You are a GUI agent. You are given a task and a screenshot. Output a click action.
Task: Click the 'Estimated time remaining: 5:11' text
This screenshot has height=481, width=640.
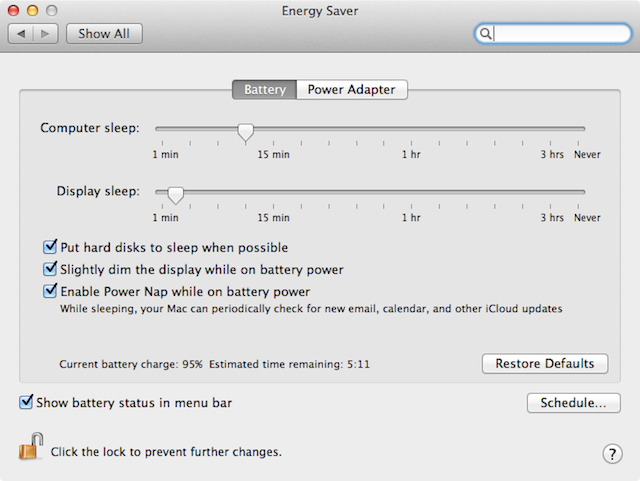tap(289, 364)
